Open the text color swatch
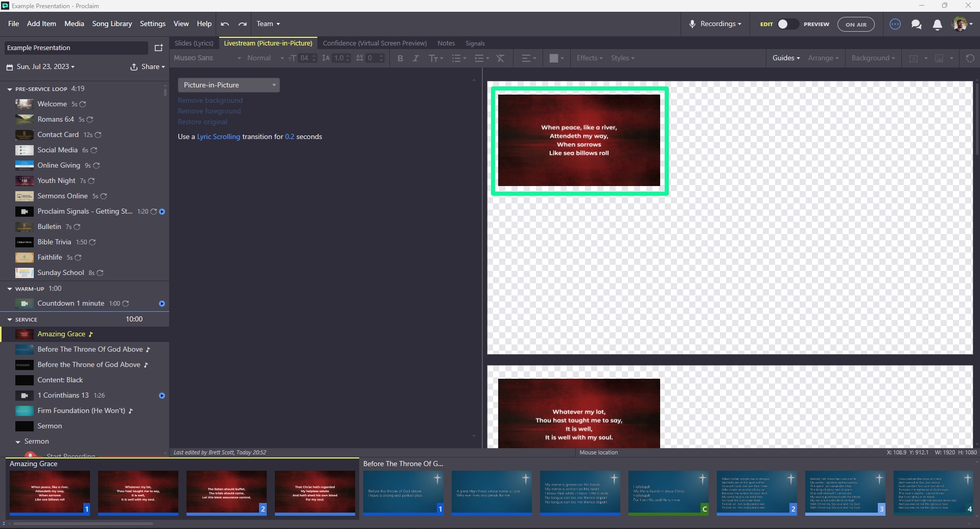The height and width of the screenshot is (529, 980). tap(553, 58)
